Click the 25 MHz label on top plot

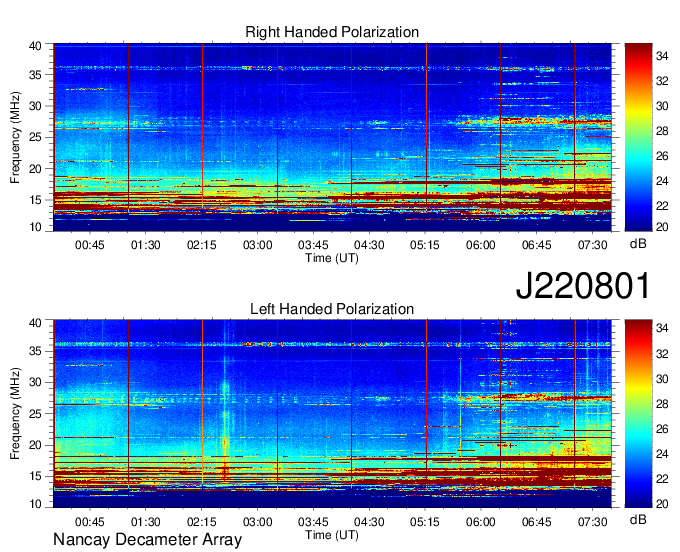[x=35, y=137]
